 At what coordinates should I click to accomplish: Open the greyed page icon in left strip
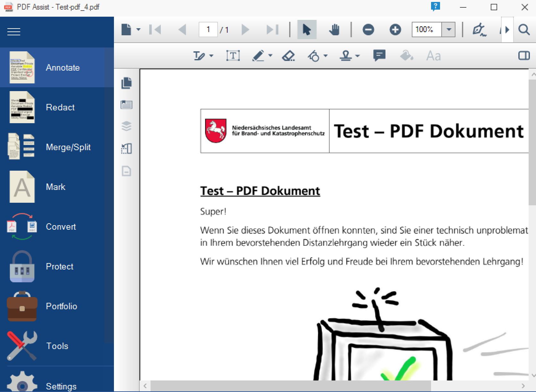(x=126, y=171)
